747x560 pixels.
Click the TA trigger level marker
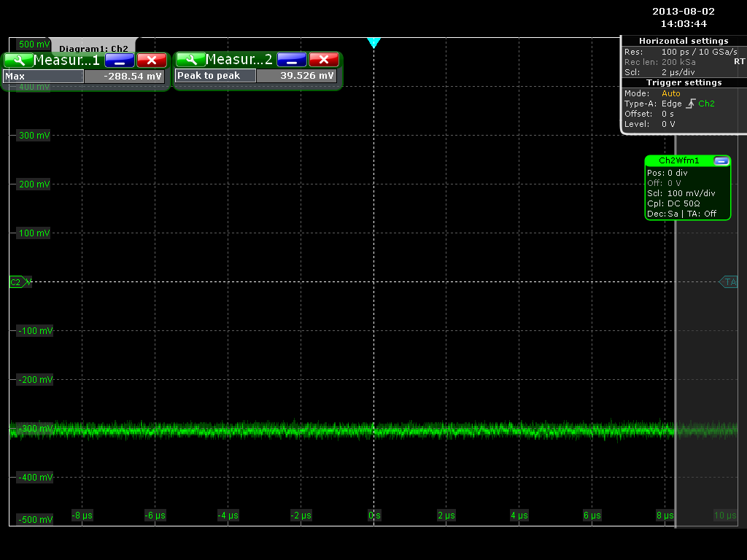tap(729, 282)
